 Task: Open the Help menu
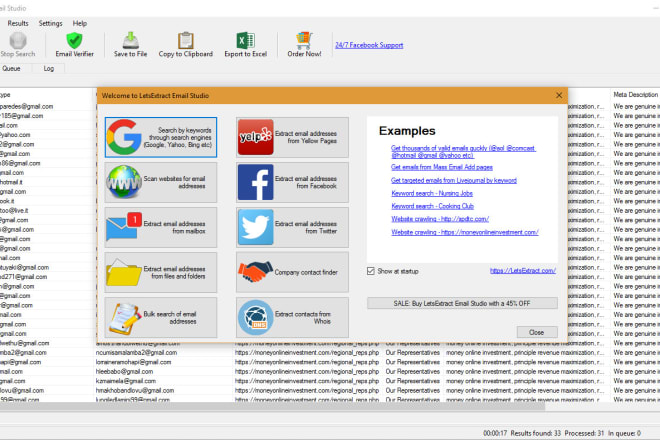click(80, 24)
